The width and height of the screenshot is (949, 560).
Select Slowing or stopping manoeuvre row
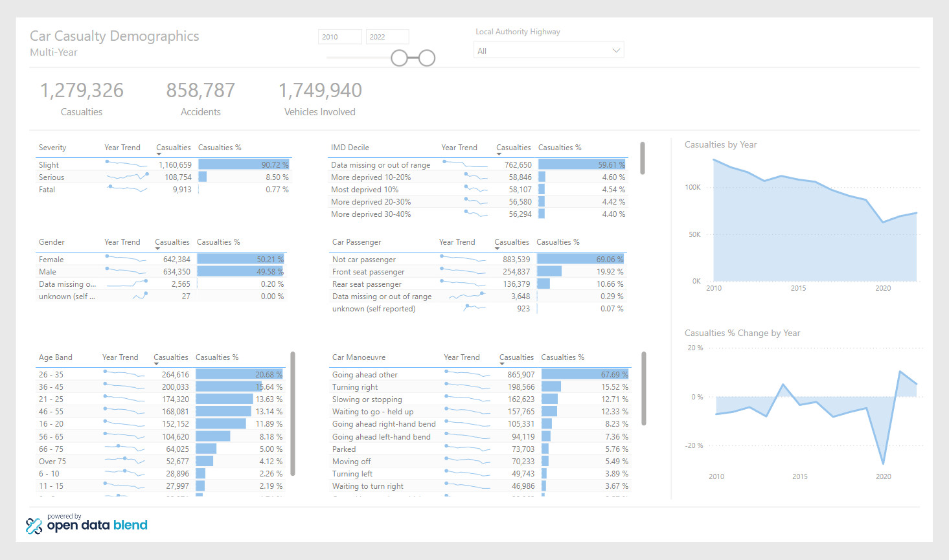[x=480, y=399]
